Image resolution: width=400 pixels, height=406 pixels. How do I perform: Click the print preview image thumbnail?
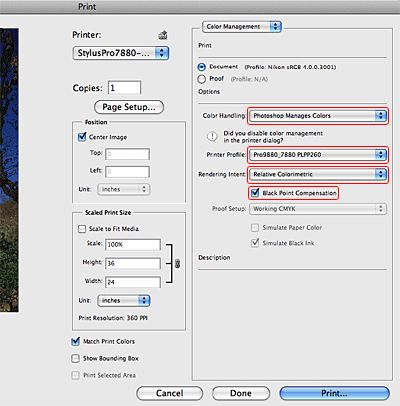pos(9,170)
